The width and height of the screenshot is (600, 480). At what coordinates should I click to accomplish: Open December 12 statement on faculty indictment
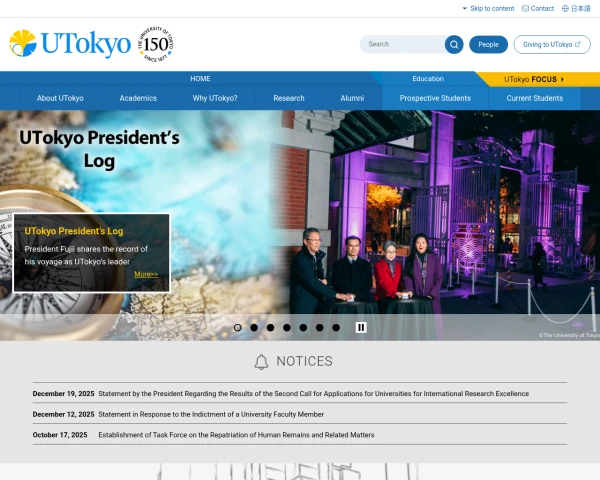[x=211, y=414]
